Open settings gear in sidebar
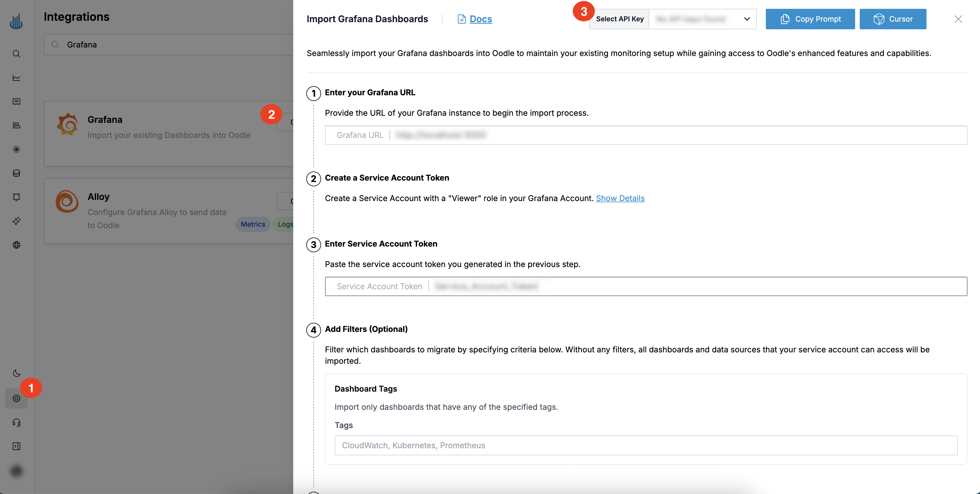 [16, 398]
